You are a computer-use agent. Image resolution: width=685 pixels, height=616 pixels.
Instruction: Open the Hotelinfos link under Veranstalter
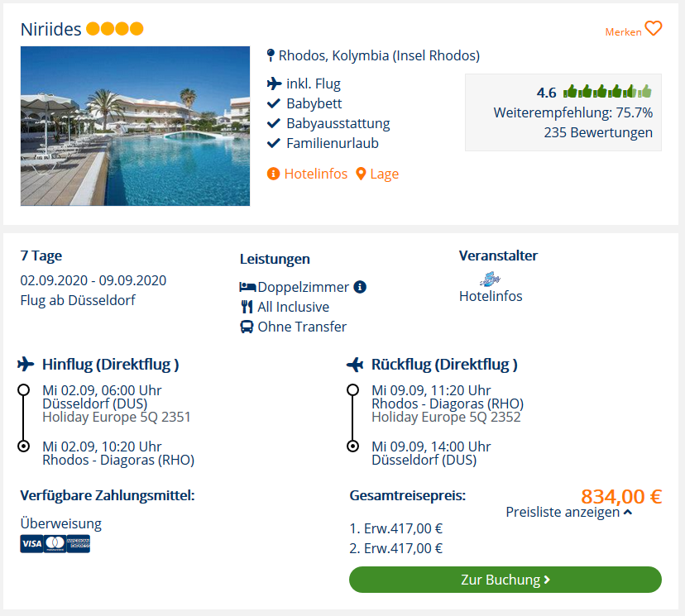(490, 296)
